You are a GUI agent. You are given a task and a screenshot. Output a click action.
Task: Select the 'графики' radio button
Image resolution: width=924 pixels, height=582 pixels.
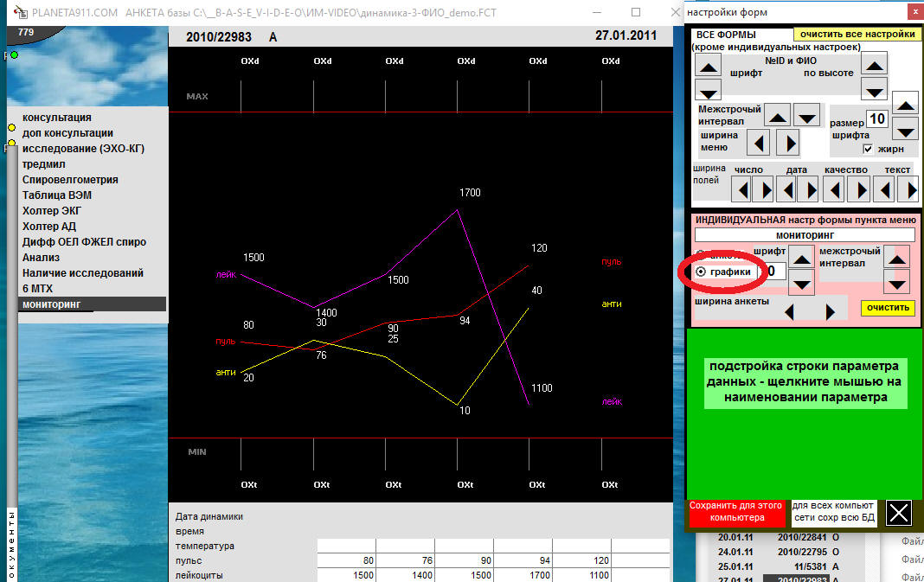click(x=700, y=272)
